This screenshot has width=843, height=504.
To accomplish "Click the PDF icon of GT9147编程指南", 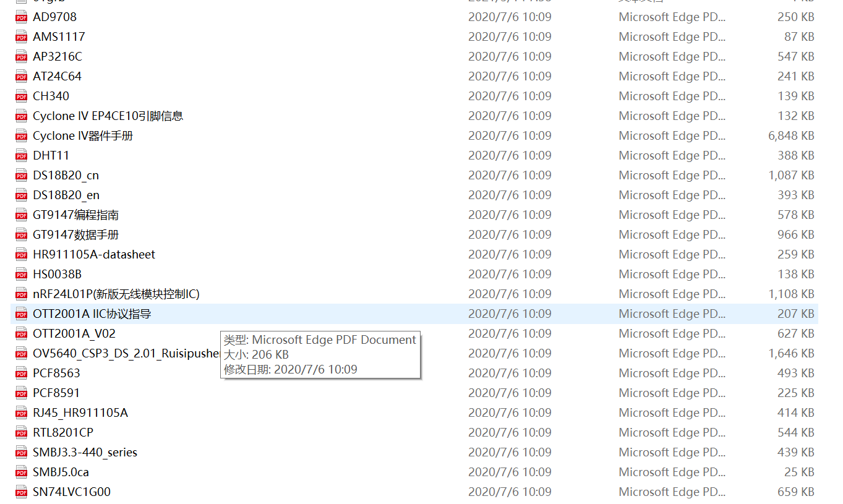I will point(22,215).
